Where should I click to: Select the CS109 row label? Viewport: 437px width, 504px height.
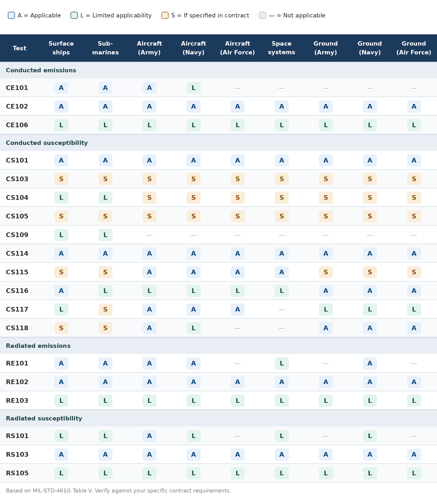point(17,235)
